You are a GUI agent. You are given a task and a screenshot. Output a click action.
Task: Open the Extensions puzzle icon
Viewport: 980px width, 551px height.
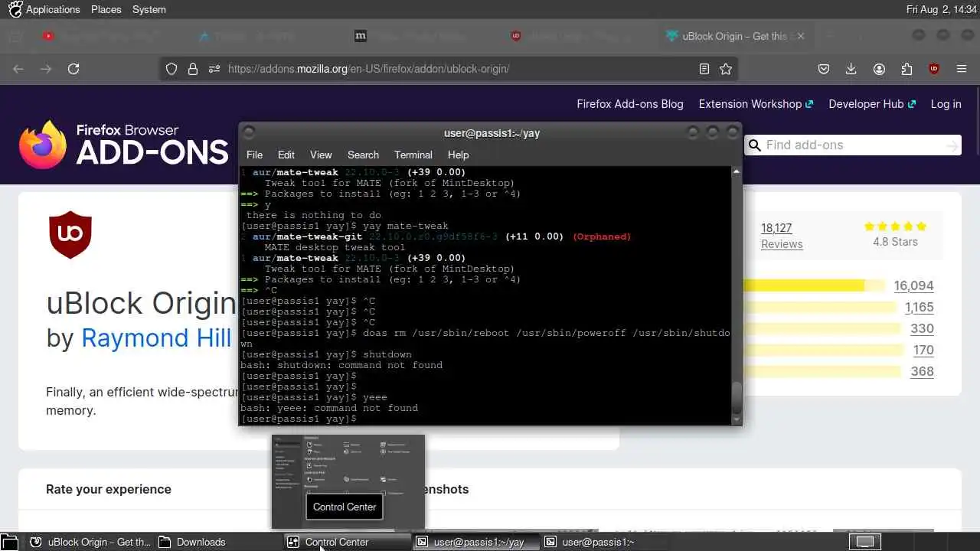click(906, 69)
